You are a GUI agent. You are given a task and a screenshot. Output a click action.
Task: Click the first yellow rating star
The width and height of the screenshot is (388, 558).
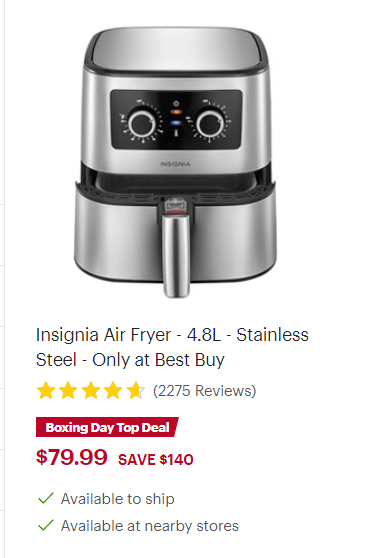46,390
